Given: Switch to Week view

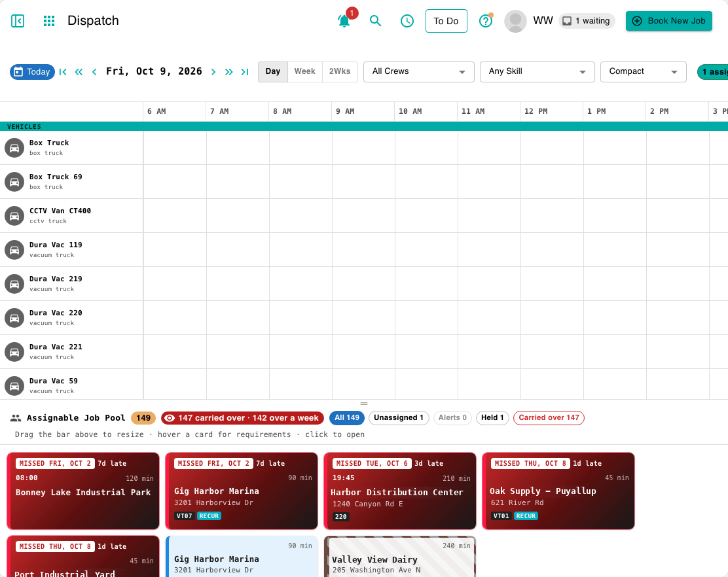Looking at the screenshot, I should tap(305, 71).
